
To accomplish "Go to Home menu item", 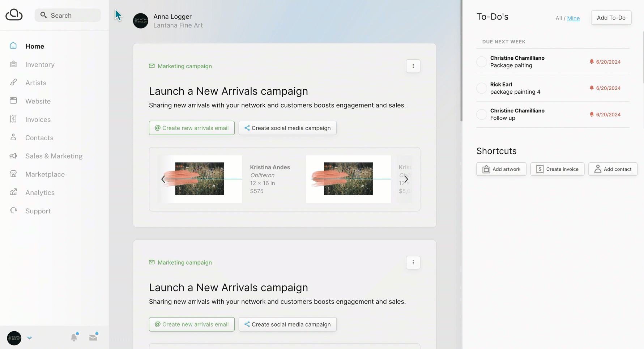I will (x=35, y=46).
